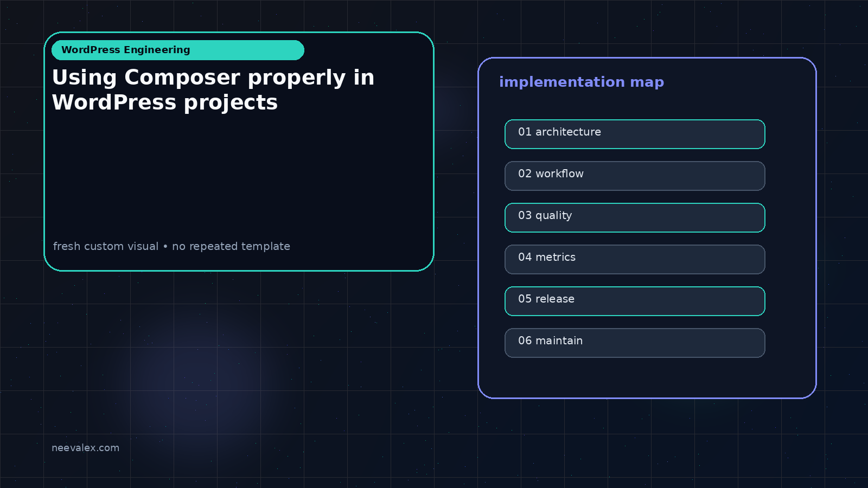
Task: Click the 'Using Composer properly' title
Action: [x=213, y=90]
